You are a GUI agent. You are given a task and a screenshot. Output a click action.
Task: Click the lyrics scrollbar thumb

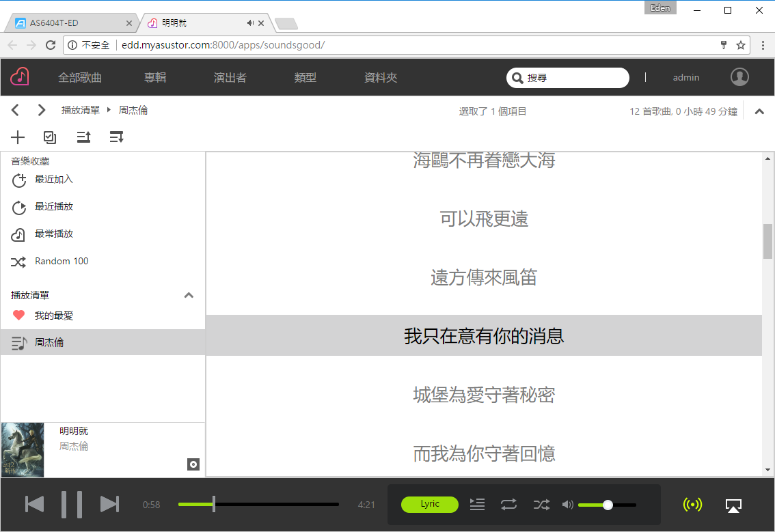pos(767,241)
